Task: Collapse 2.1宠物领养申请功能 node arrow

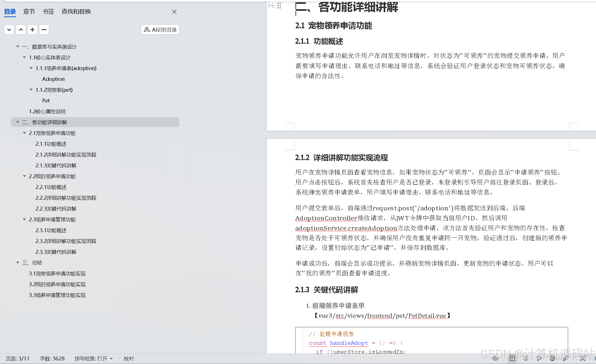Action: coord(24,133)
